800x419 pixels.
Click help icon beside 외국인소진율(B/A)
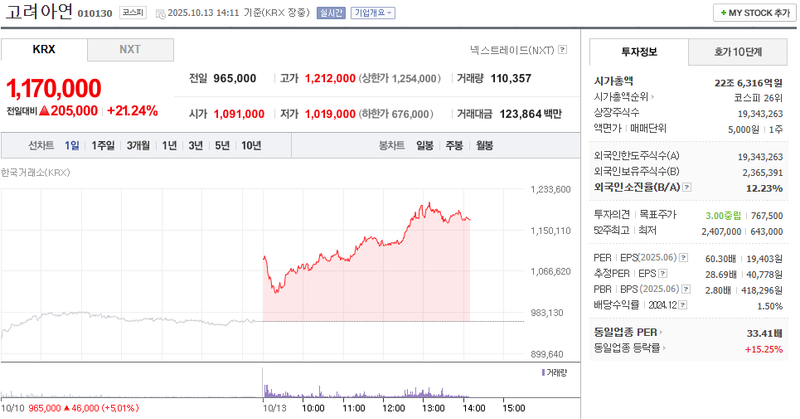[686, 186]
